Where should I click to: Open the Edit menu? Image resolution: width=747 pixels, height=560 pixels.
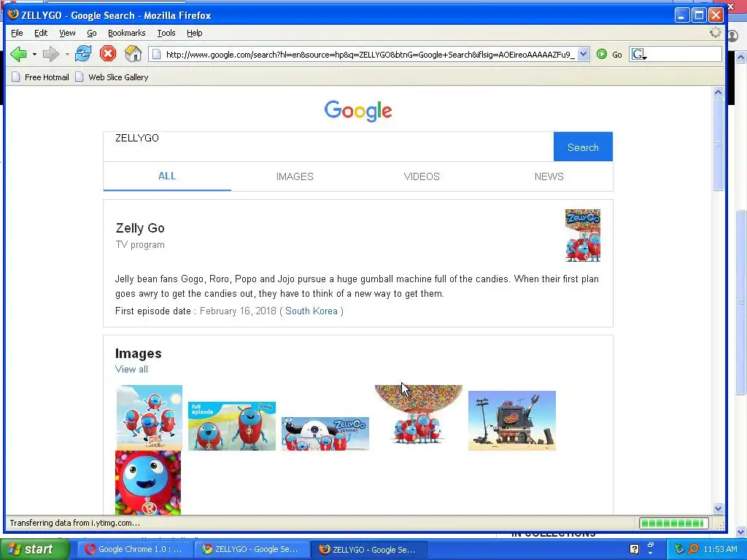pyautogui.click(x=41, y=33)
